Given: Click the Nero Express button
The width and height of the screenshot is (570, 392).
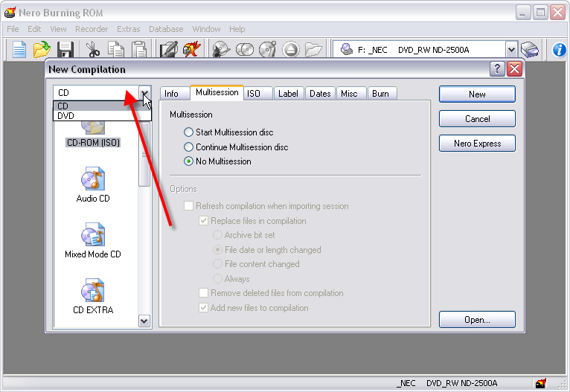Looking at the screenshot, I should pyautogui.click(x=477, y=144).
